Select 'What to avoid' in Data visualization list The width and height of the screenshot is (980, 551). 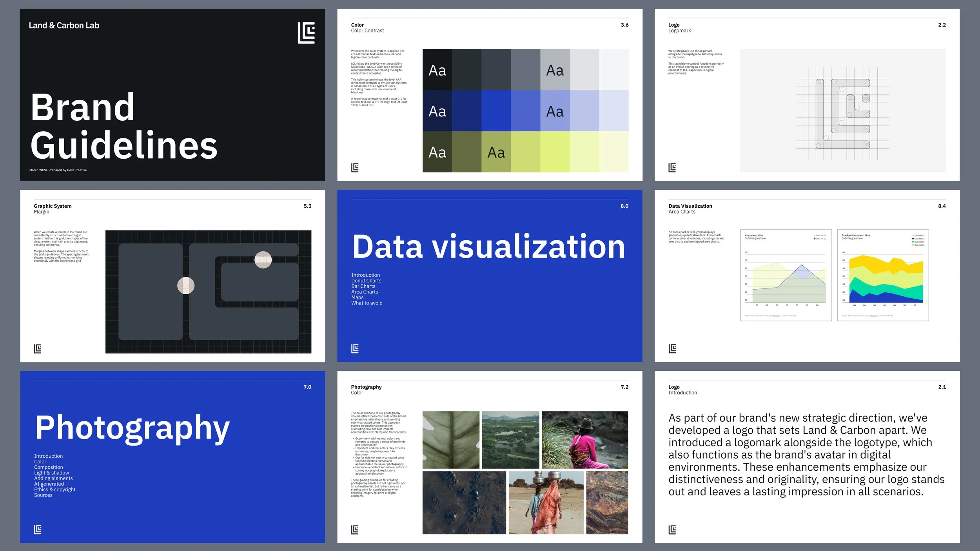pyautogui.click(x=367, y=303)
